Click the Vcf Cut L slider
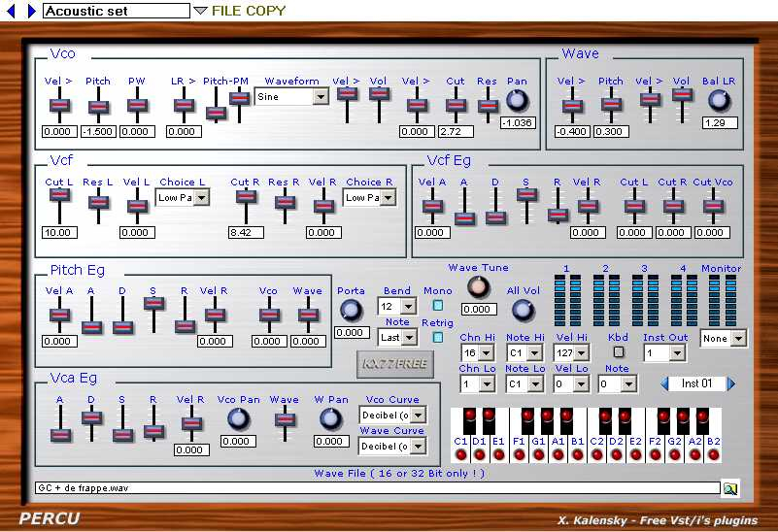Viewport: 778px width, 532px height. pos(59,195)
